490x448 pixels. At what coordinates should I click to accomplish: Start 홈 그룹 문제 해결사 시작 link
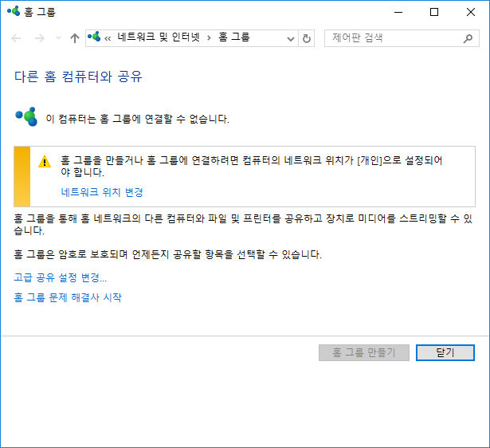click(68, 297)
